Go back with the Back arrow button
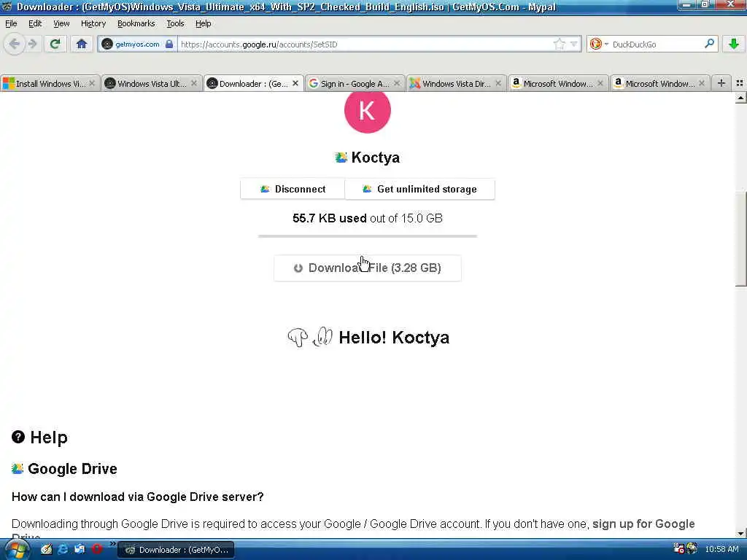Screen dimensions: 747x560 pos(15,44)
